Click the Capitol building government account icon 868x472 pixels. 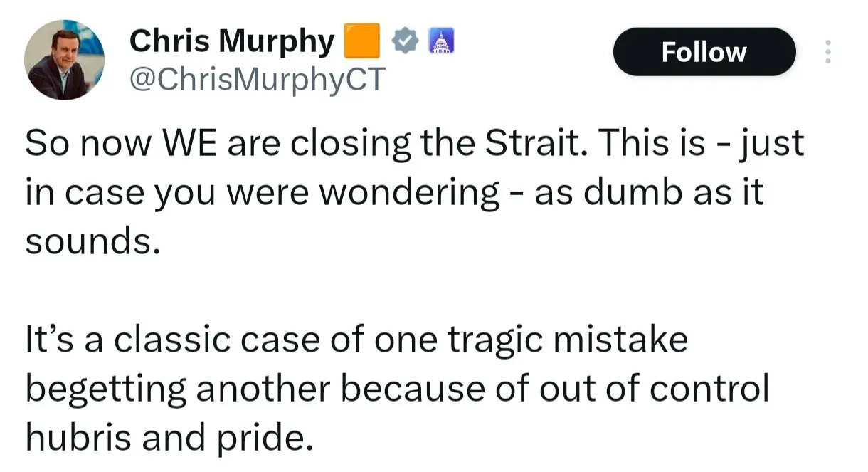[x=441, y=43]
